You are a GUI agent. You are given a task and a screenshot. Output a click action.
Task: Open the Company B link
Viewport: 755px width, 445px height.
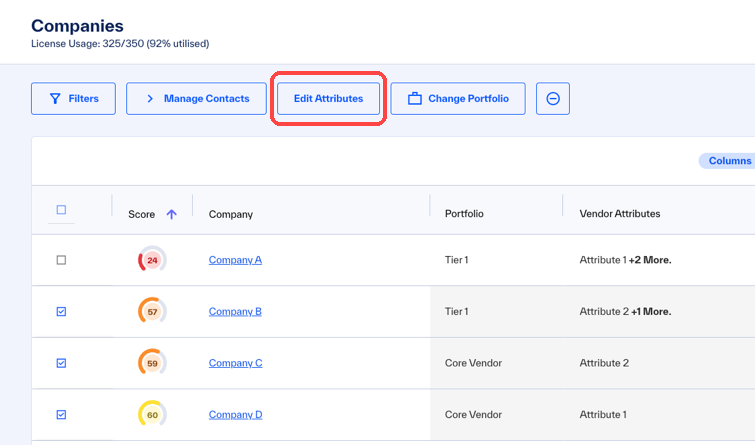(235, 312)
